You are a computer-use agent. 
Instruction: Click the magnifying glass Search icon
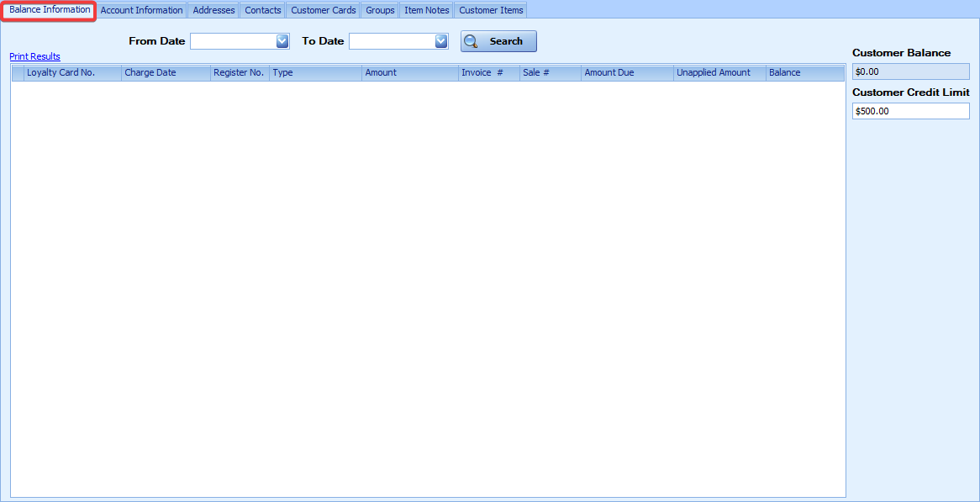tap(472, 41)
